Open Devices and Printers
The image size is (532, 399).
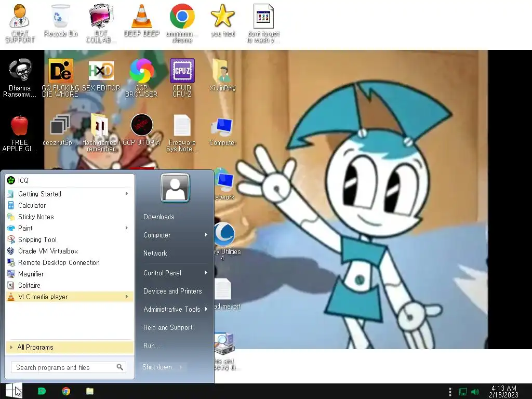[x=172, y=291]
